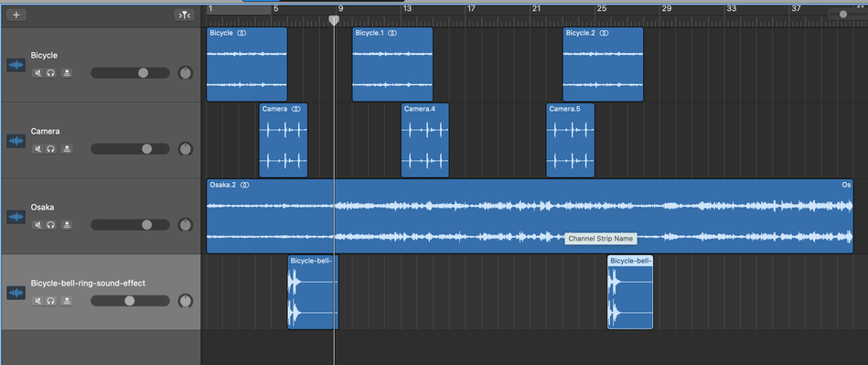
Task: Toggle input monitoring on Osaka track
Action: 67,224
